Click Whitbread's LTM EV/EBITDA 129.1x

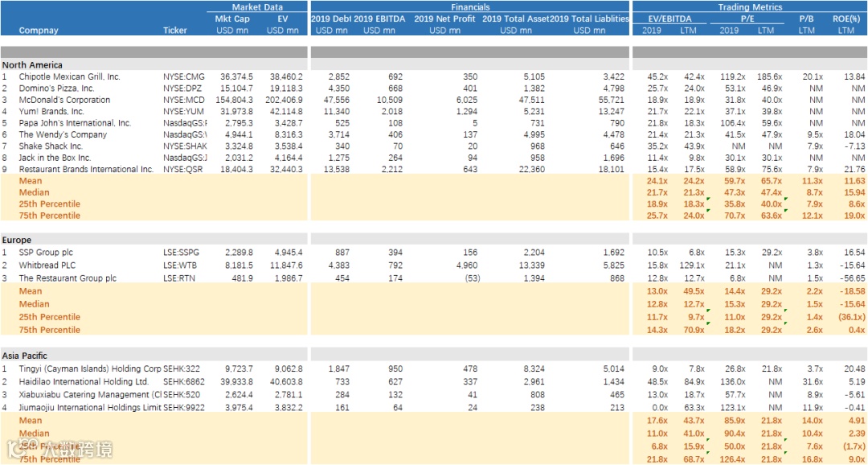[692, 265]
